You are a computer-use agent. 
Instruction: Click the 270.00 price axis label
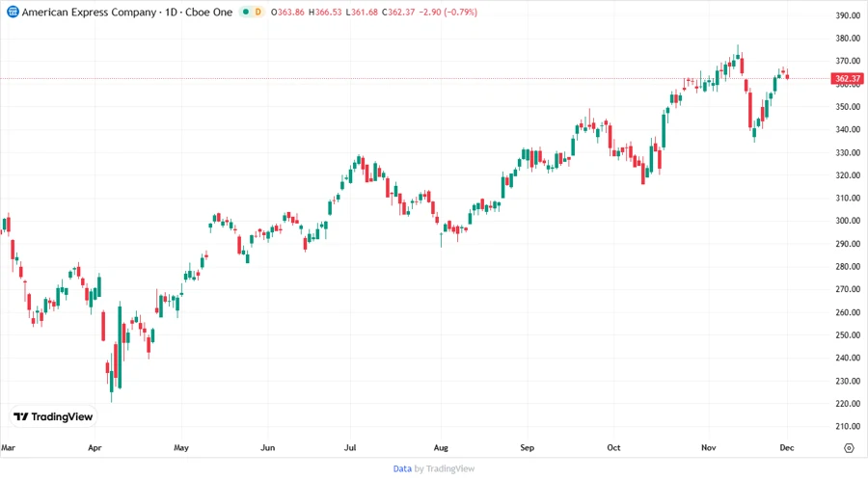click(848, 289)
